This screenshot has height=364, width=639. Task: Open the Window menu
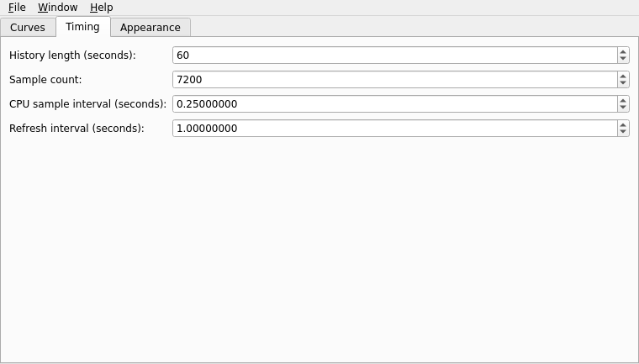pyautogui.click(x=57, y=8)
